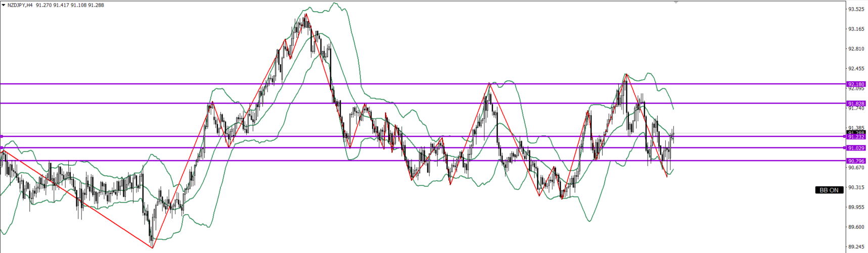Click the 90.315 label on price axis
This screenshot has width=868, height=253.
coord(856,187)
